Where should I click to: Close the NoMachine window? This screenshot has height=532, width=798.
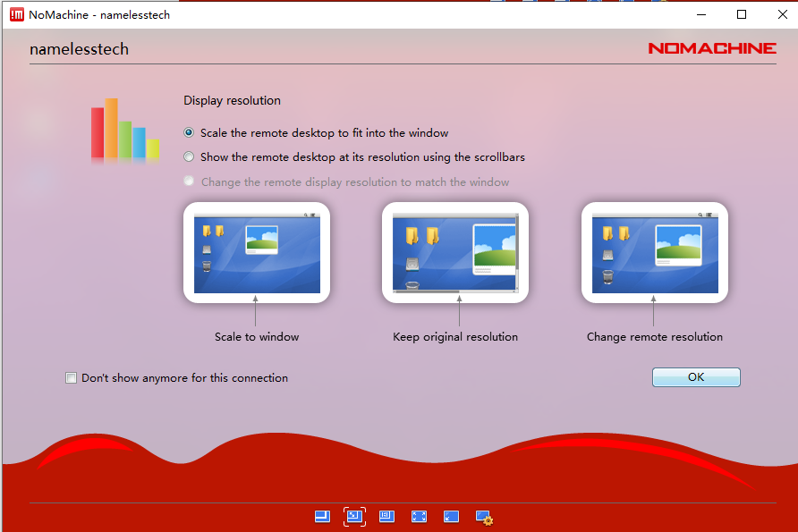pos(783,14)
